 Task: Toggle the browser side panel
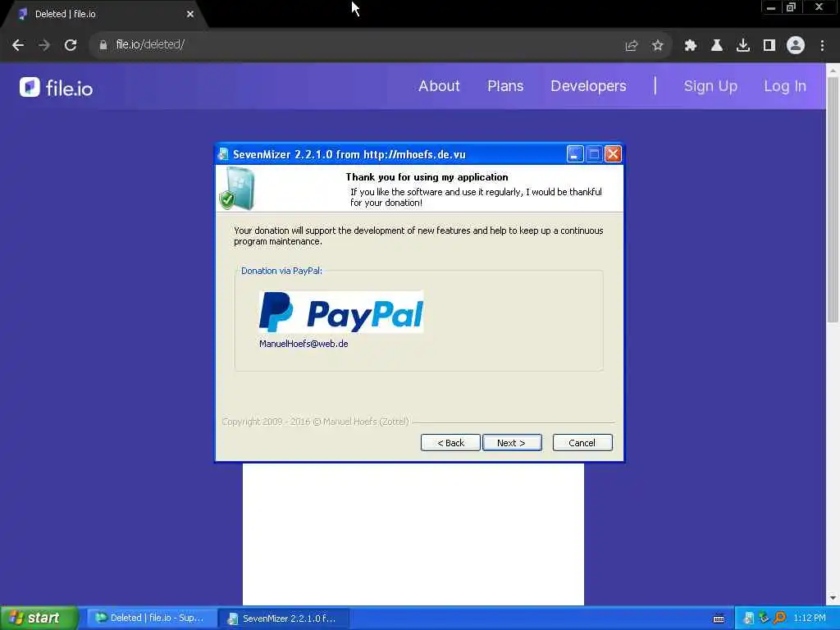pos(769,46)
